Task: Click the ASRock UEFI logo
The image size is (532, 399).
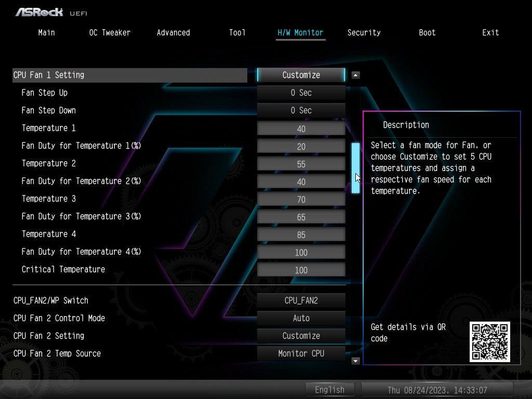Action: point(51,12)
